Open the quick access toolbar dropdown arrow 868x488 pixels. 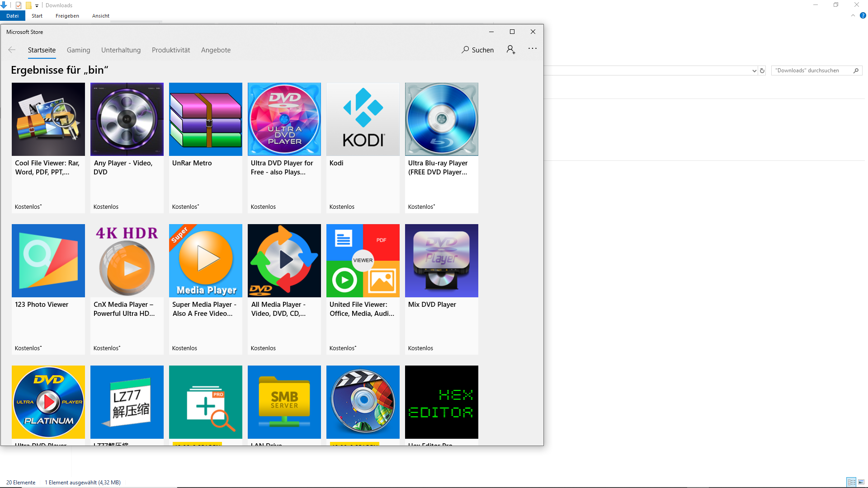click(37, 6)
